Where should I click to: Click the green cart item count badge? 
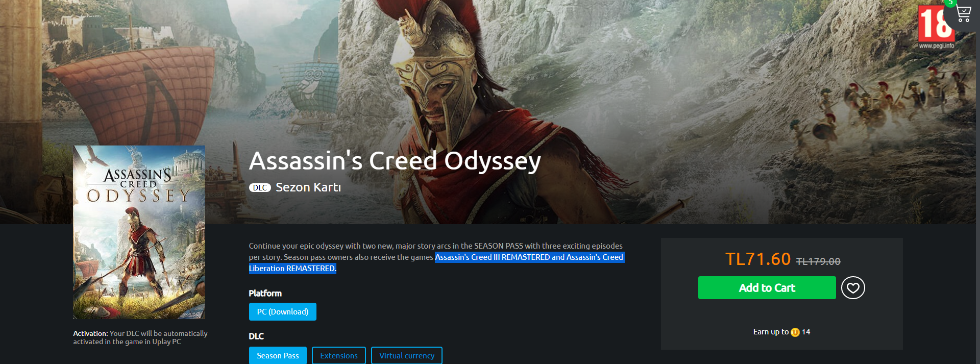[x=950, y=3]
